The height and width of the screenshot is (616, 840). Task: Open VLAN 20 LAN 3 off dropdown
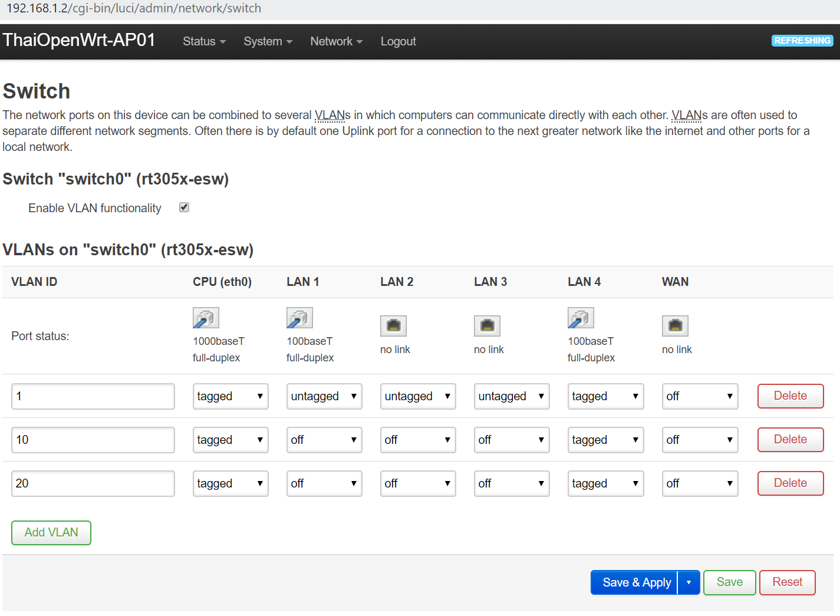click(x=512, y=483)
